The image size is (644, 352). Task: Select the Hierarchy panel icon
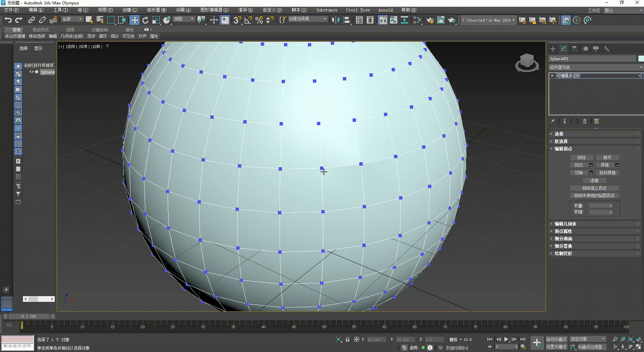coord(575,48)
